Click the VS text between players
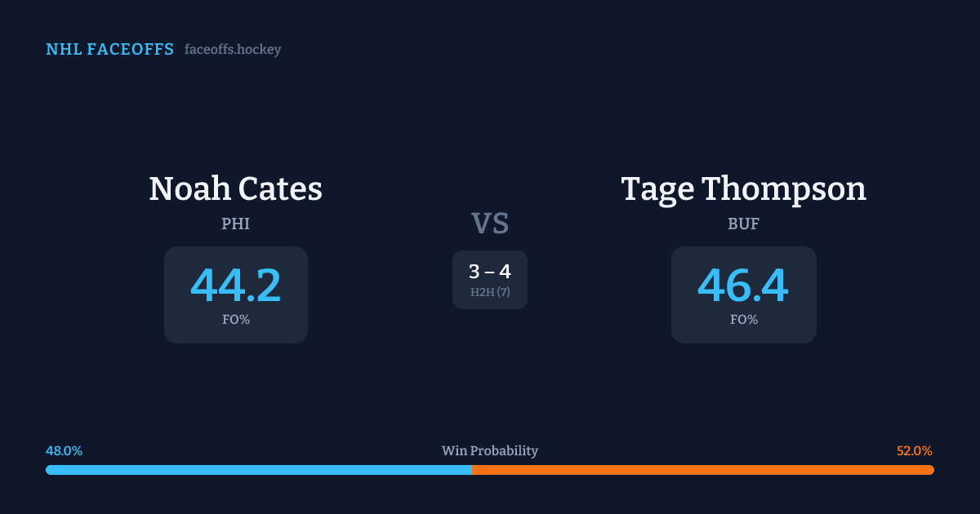Screen dimensions: 980x514 pyautogui.click(x=490, y=223)
